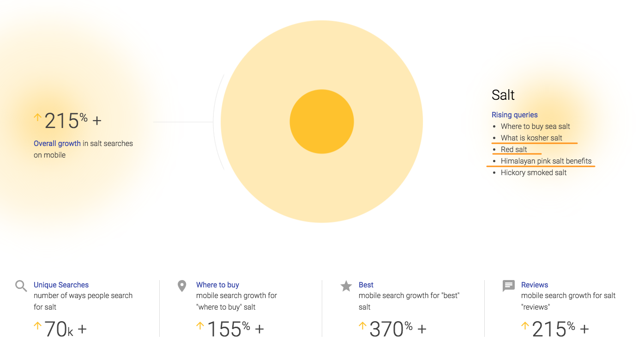
Task: Click the Salt category title
Action: pyautogui.click(x=503, y=95)
